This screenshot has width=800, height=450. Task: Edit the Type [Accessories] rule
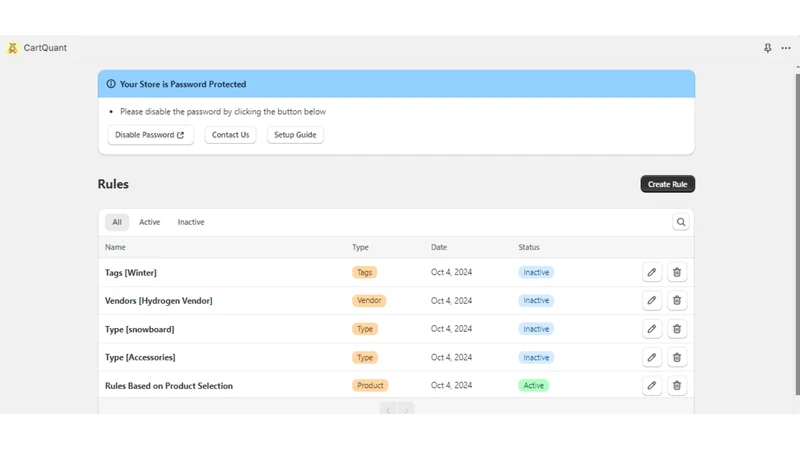tap(652, 358)
